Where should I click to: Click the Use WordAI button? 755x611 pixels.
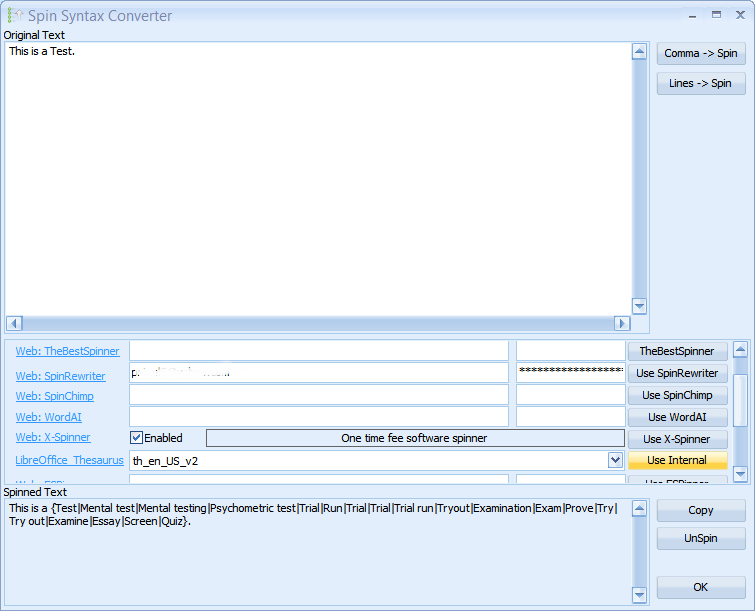point(677,417)
